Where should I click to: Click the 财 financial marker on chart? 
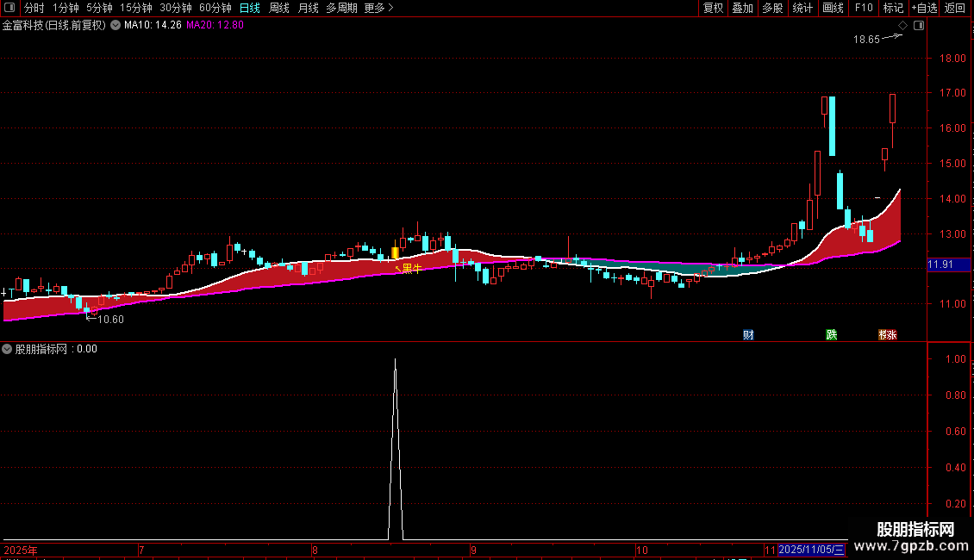[x=748, y=334]
